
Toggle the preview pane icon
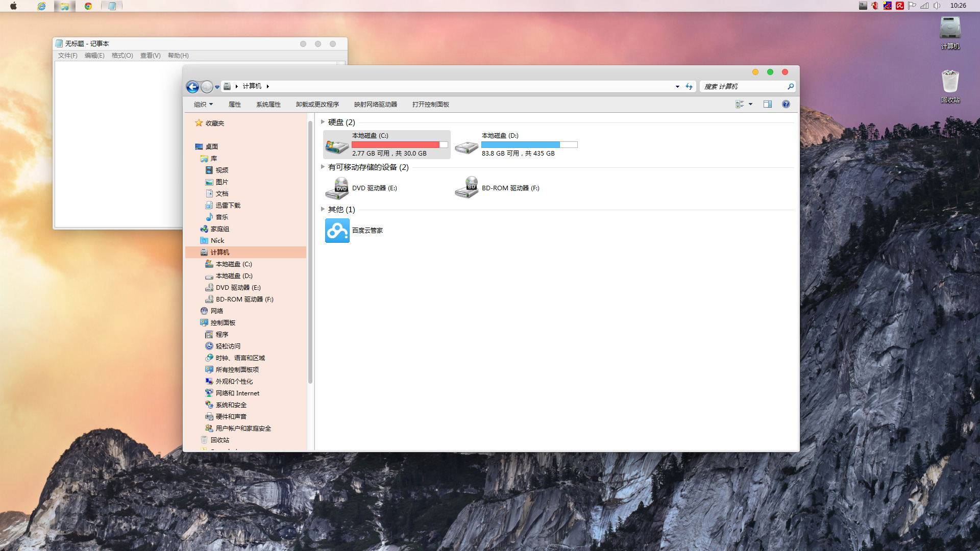pyautogui.click(x=768, y=104)
